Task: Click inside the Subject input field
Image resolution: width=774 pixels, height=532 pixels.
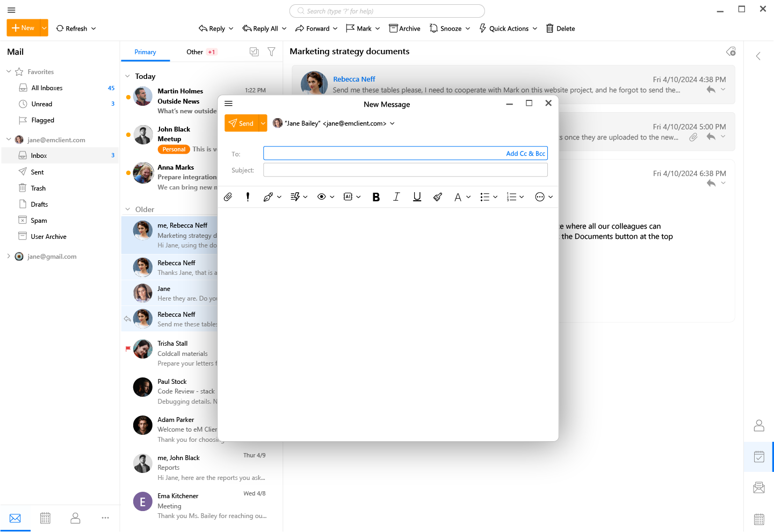Action: (x=405, y=170)
